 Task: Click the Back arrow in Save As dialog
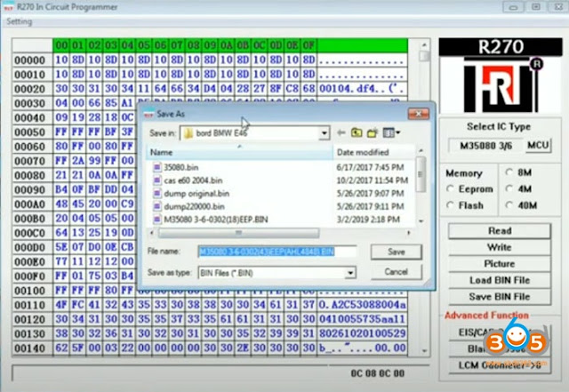pyautogui.click(x=341, y=132)
